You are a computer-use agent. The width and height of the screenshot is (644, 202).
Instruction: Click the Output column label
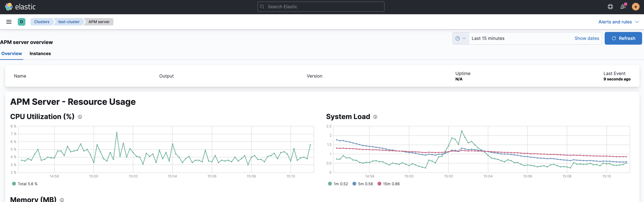coord(166,76)
